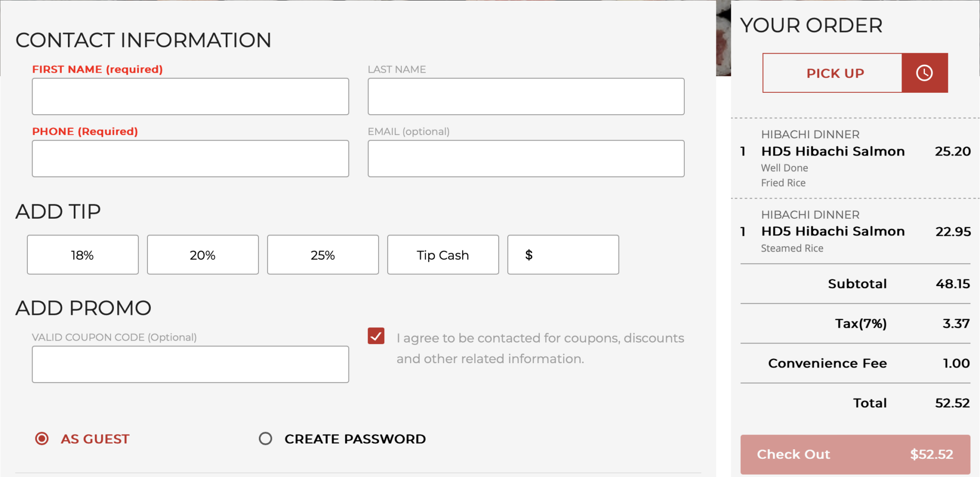Select the 18% tip option

[83, 255]
